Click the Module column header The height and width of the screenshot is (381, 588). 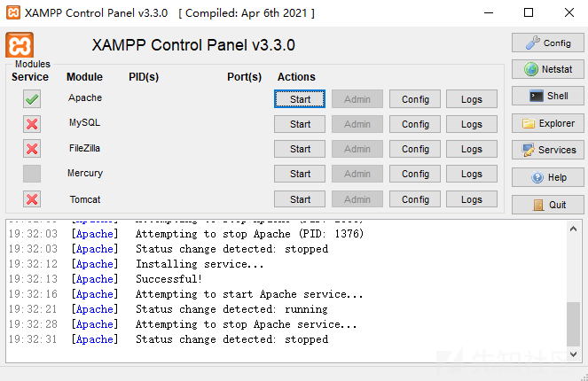(84, 77)
